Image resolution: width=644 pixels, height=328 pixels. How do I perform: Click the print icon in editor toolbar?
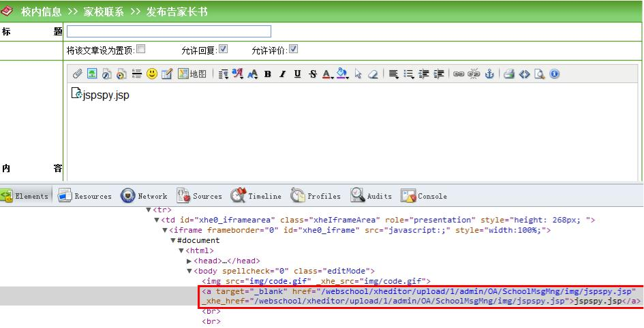(x=509, y=73)
